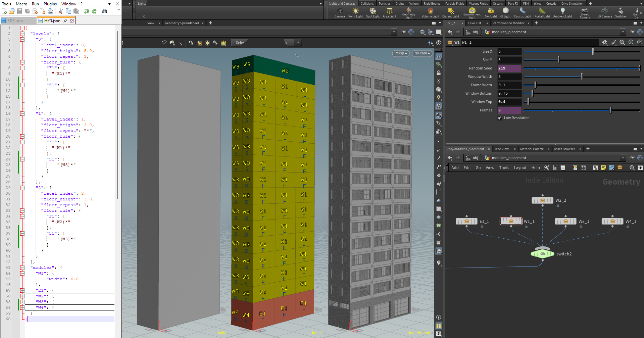Click the parameter gear settings icon
The image size is (644, 338).
click(x=604, y=42)
